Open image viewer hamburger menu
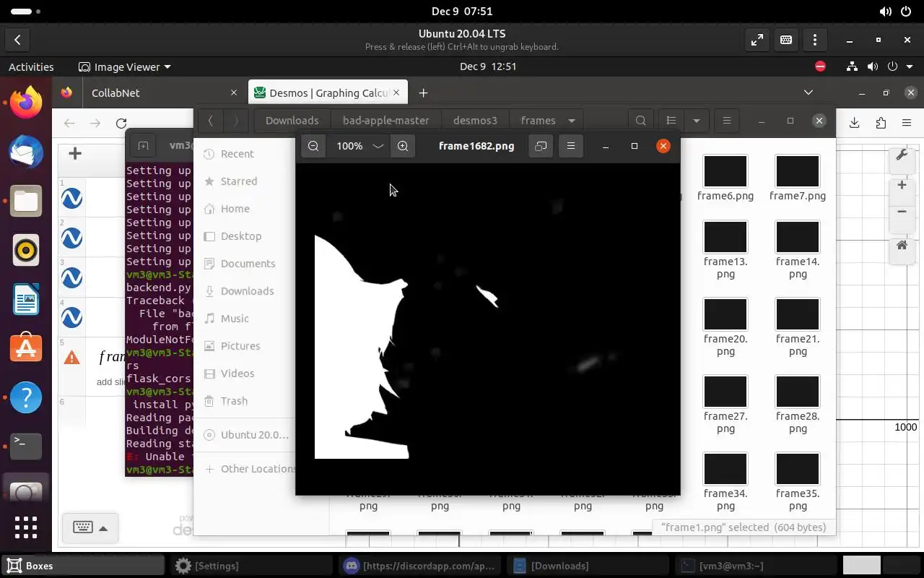This screenshot has width=924, height=578. click(x=571, y=146)
